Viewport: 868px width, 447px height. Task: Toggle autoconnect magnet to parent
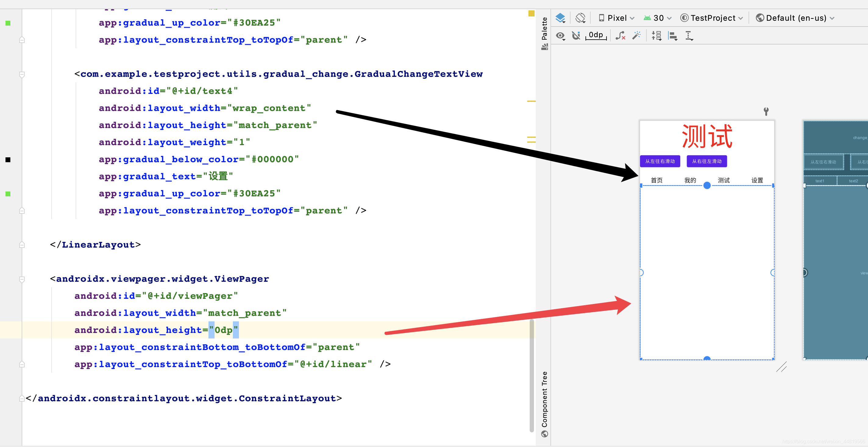(576, 35)
